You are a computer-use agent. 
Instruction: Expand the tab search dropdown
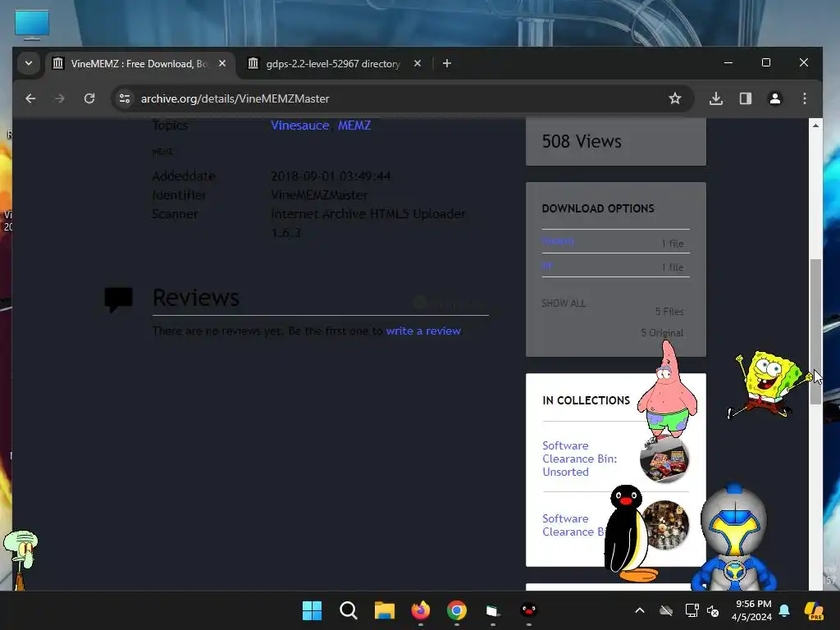[x=29, y=63]
